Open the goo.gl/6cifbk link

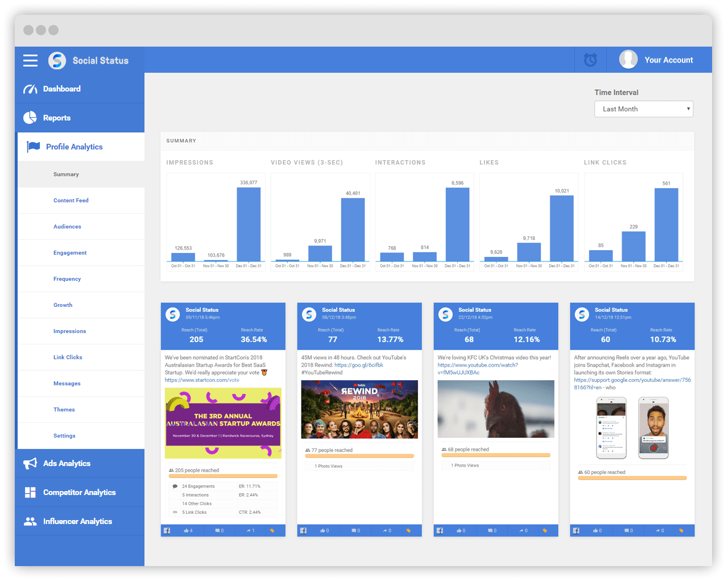pos(359,365)
